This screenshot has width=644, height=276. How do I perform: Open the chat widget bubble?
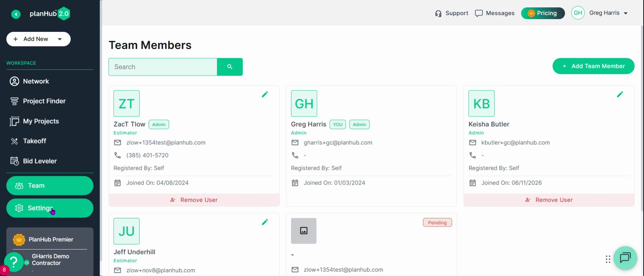click(x=625, y=258)
